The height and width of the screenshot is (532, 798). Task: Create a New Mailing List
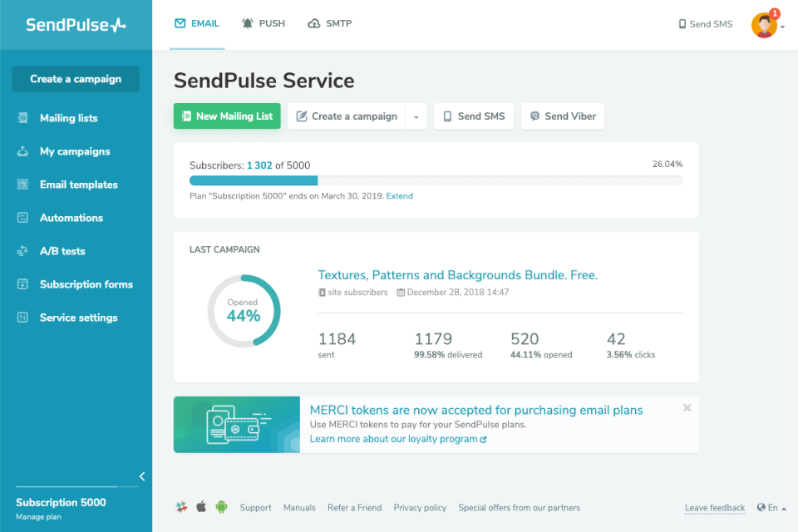click(226, 116)
